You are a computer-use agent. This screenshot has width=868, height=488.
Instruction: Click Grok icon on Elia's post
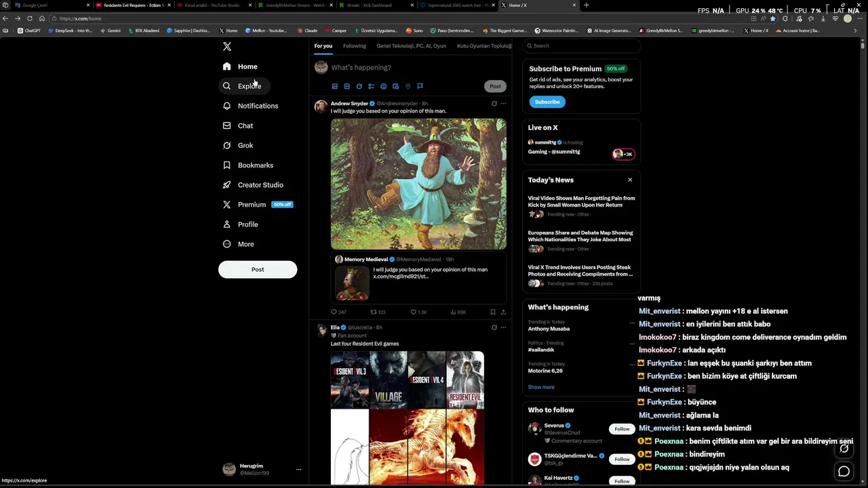[494, 327]
